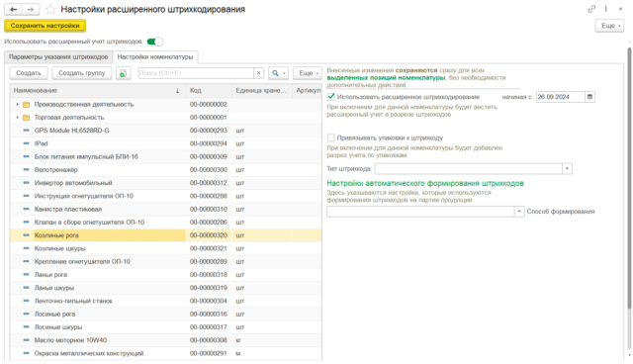This screenshot has width=633, height=364.
Task: Select row Ланьи рога
Action: tap(165, 275)
